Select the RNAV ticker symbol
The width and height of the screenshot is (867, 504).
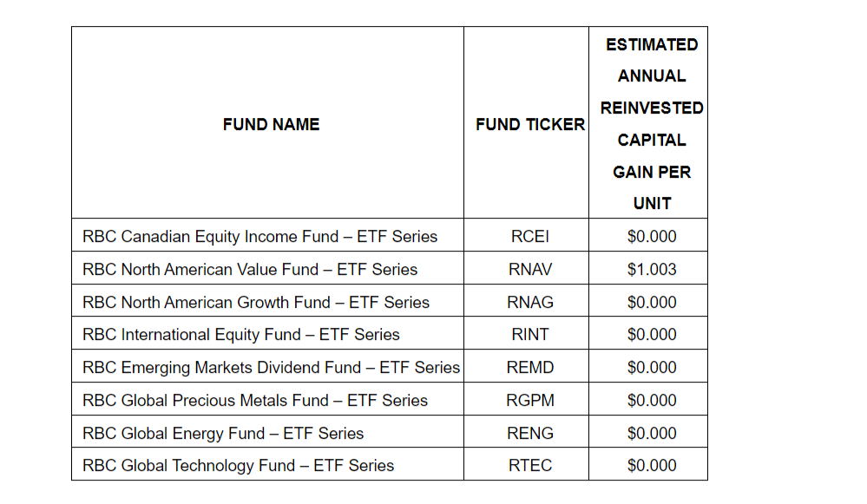click(529, 269)
